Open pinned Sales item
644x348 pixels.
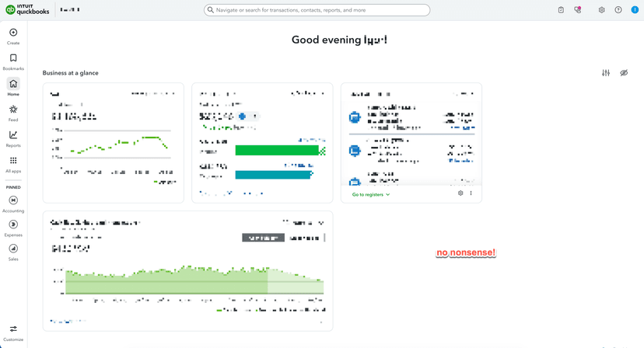tap(13, 252)
